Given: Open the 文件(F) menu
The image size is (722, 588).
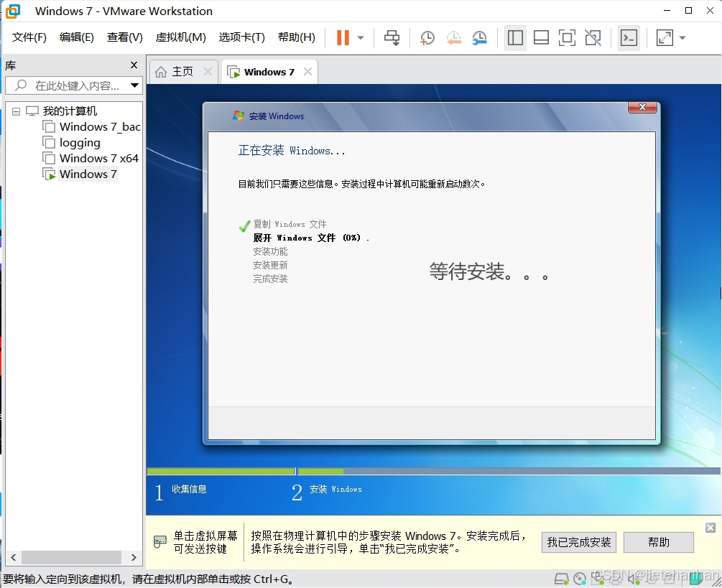Looking at the screenshot, I should pyautogui.click(x=29, y=37).
